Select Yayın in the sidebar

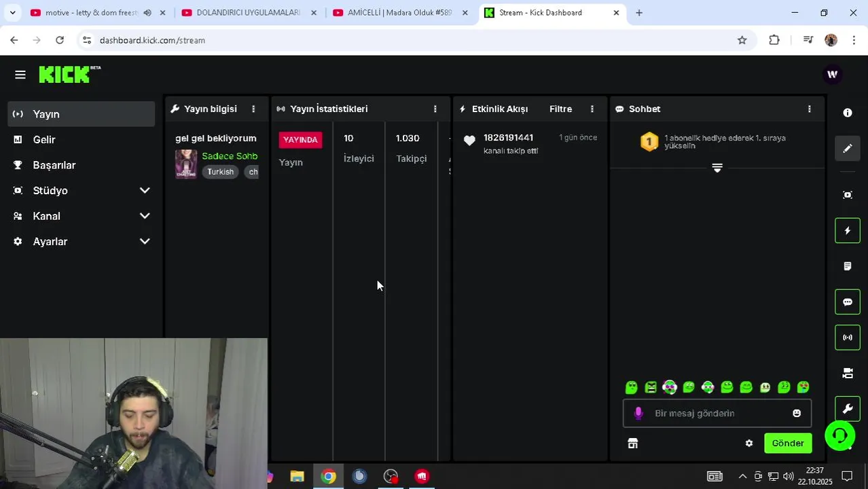82,114
